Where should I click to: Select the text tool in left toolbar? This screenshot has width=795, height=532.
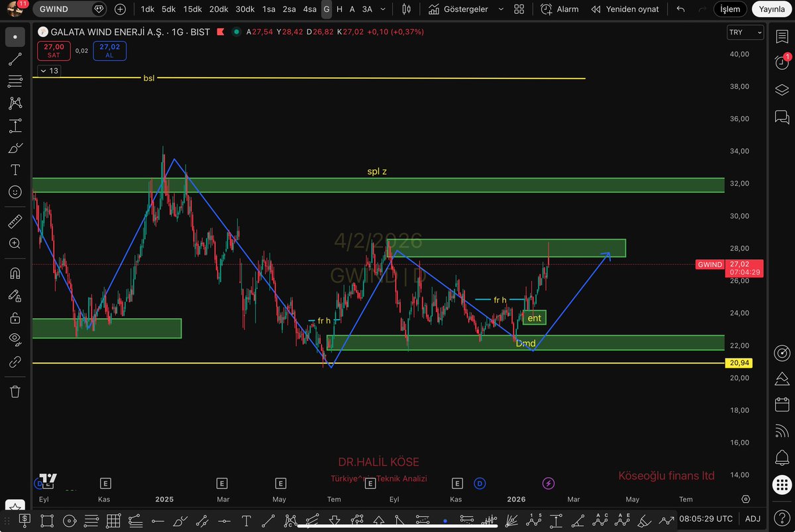(x=15, y=170)
